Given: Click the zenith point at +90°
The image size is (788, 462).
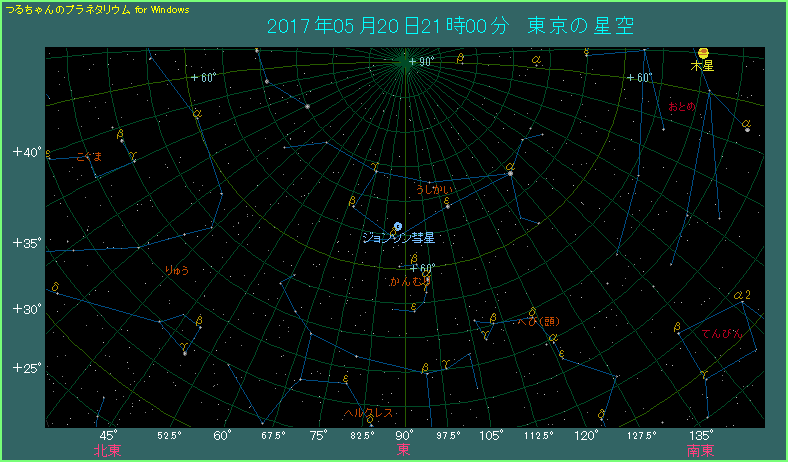Looking at the screenshot, I should point(405,61).
